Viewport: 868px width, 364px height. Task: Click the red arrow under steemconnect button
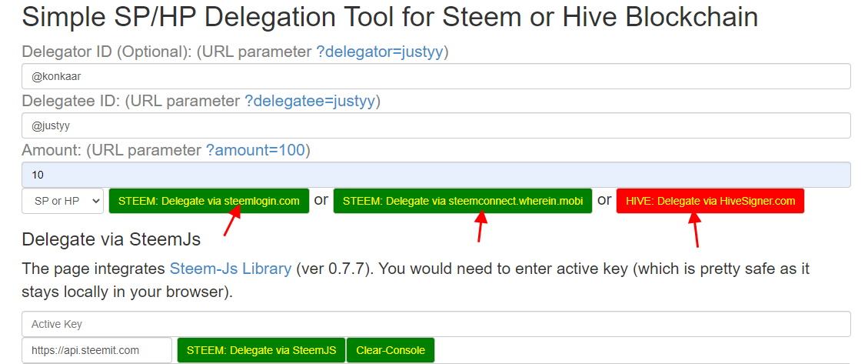481,226
